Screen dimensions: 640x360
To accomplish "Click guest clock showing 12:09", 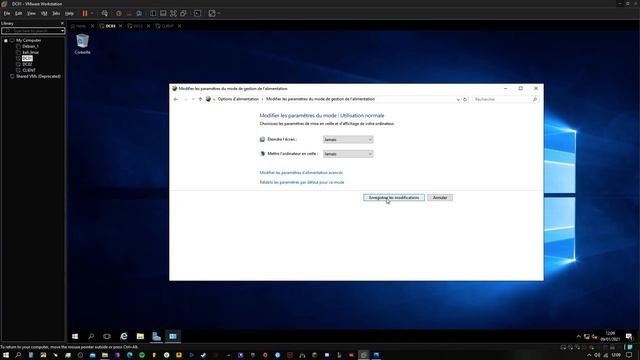I will [x=610, y=336].
